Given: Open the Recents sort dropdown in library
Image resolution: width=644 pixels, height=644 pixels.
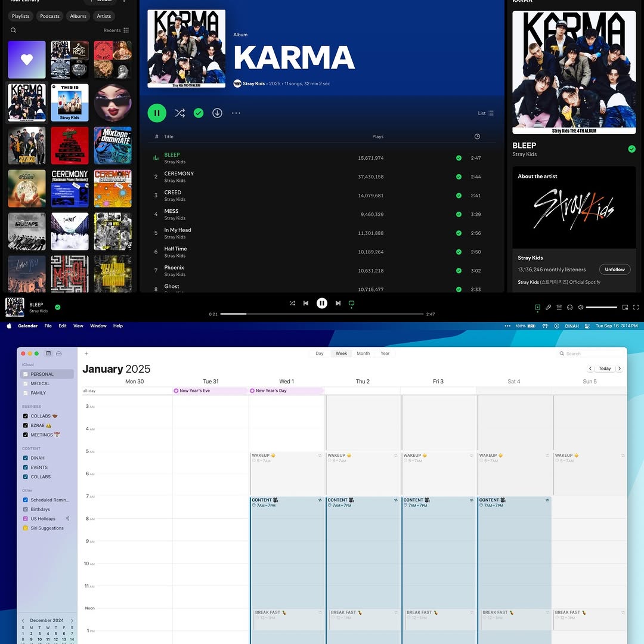Looking at the screenshot, I should click(x=116, y=30).
